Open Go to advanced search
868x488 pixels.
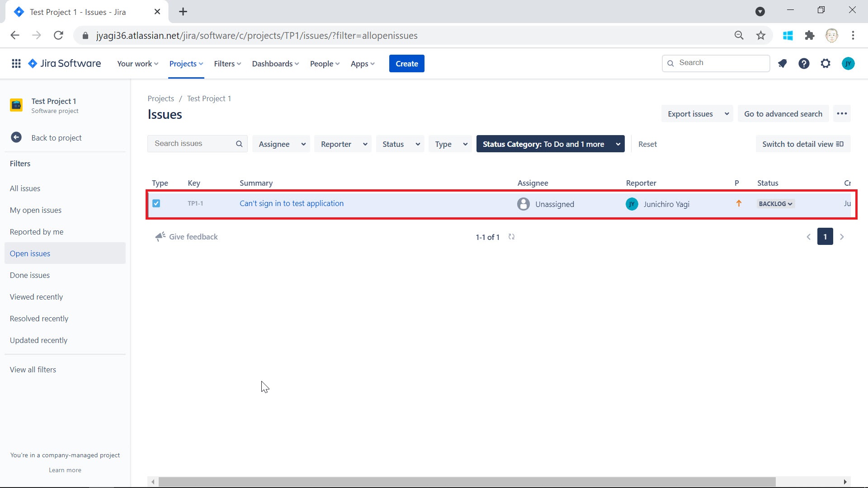[783, 113]
